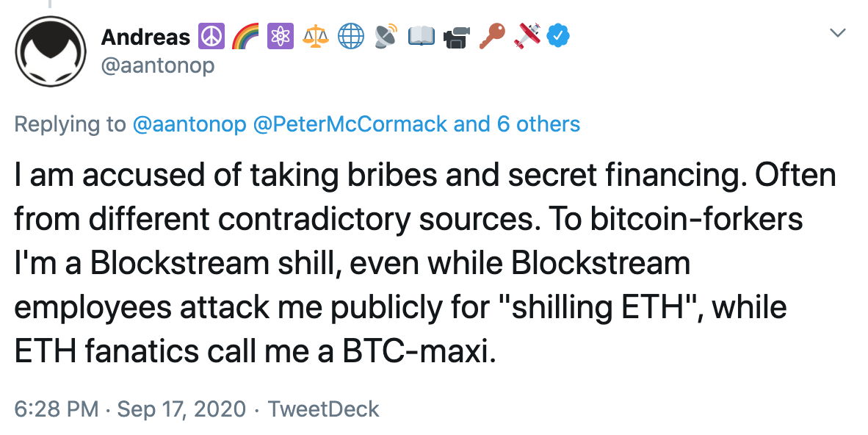868x435 pixels.
Task: Click the movie camera emoji
Action: point(456,37)
